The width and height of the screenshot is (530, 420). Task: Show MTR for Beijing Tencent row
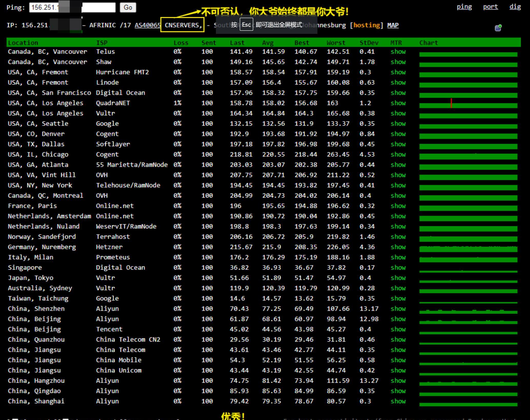click(x=398, y=329)
